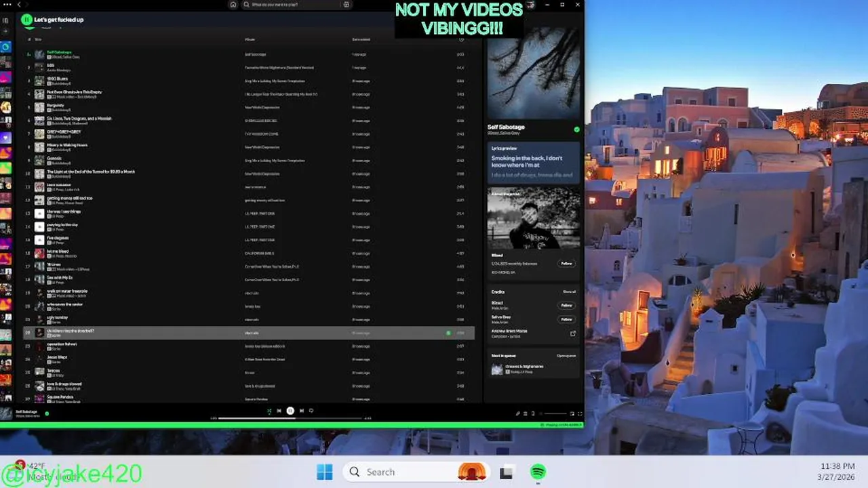Open the three-dots app menu

6,4
